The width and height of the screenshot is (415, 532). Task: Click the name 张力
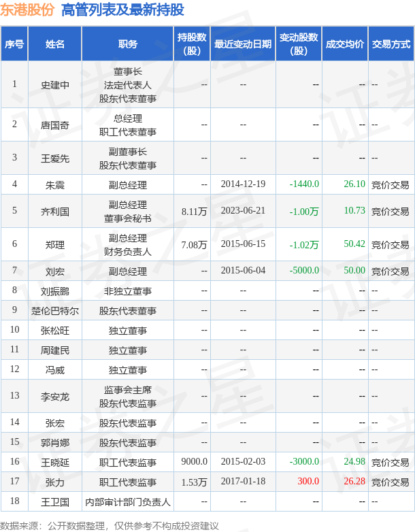click(x=55, y=482)
